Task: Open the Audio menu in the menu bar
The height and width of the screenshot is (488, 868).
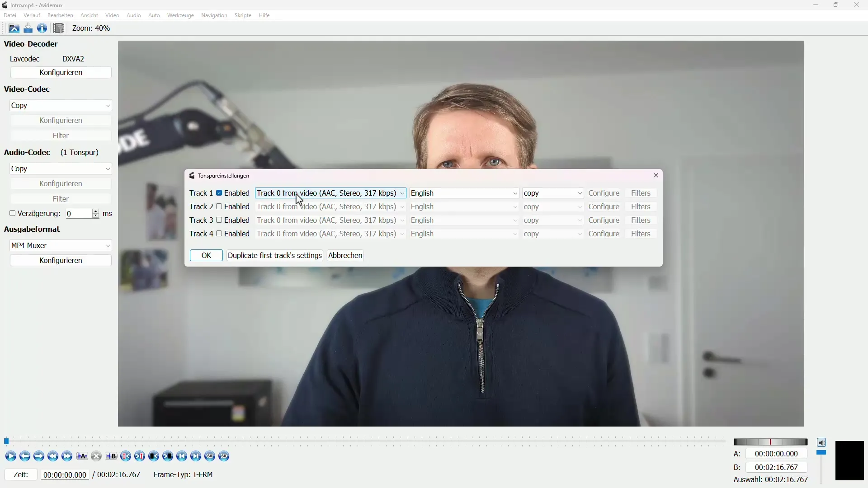Action: pos(133,15)
